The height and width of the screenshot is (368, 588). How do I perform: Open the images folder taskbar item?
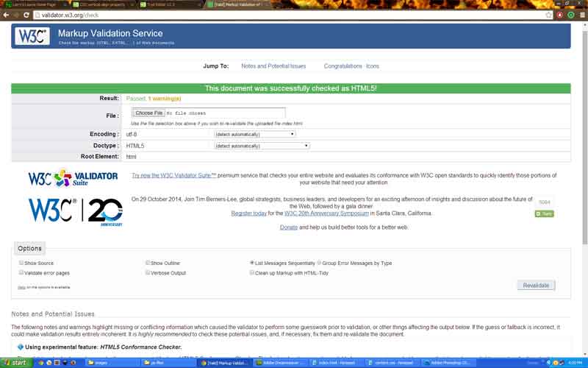tap(111, 363)
